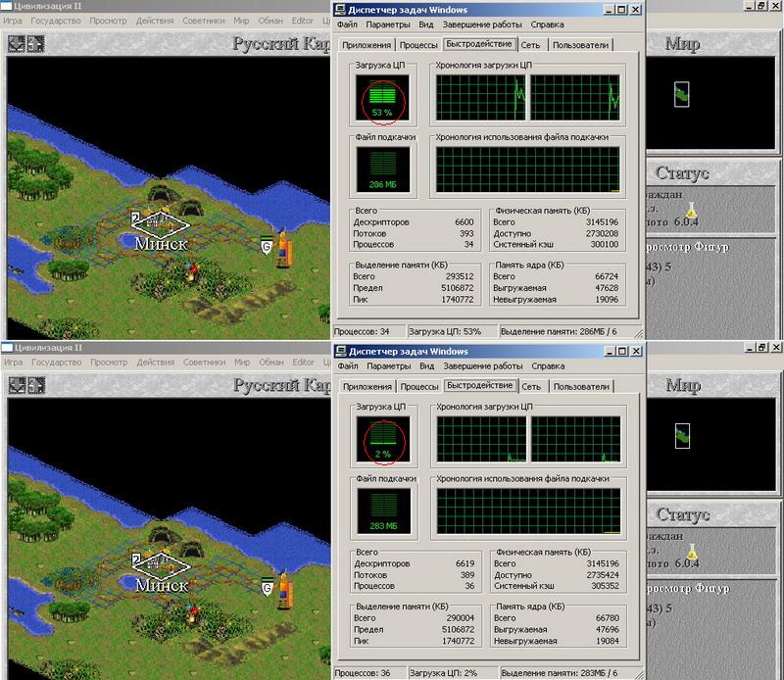Open the Editor menu in the lower Civilization window

click(303, 362)
